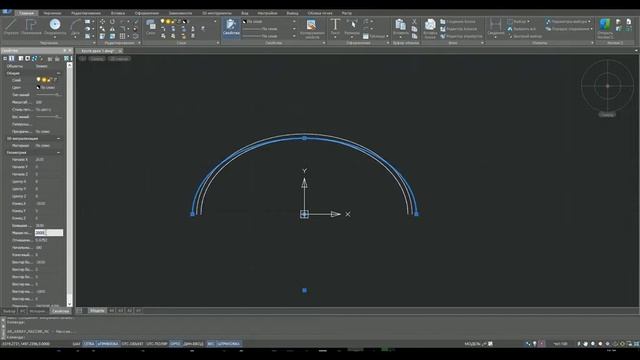Click the Copy Properties (Копирование свойств) icon
Screen dimensions: 640x360
click(312, 28)
